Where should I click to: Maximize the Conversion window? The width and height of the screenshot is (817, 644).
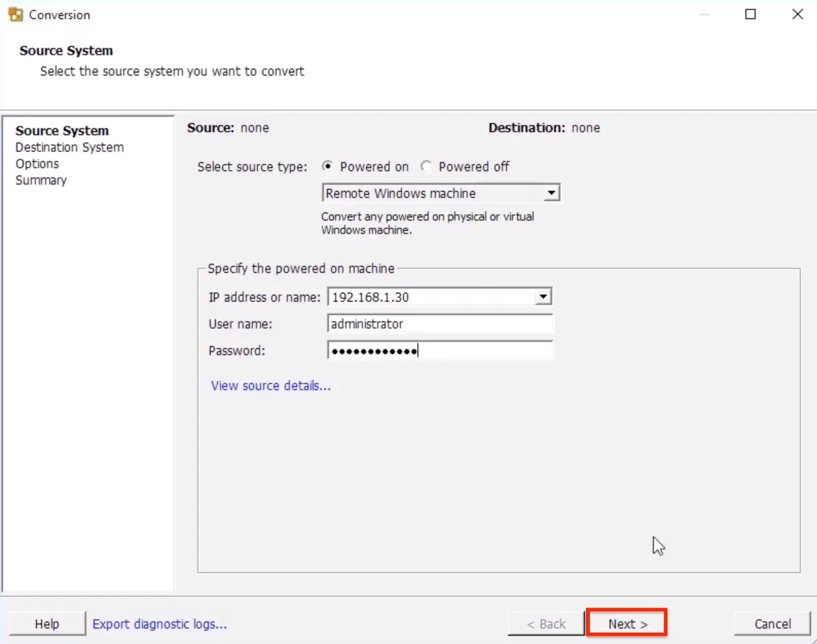click(751, 14)
